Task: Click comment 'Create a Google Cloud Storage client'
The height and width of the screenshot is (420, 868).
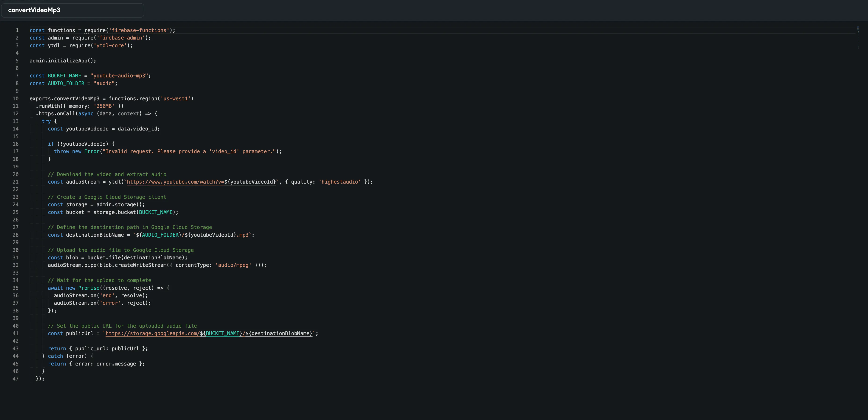Action: click(107, 197)
